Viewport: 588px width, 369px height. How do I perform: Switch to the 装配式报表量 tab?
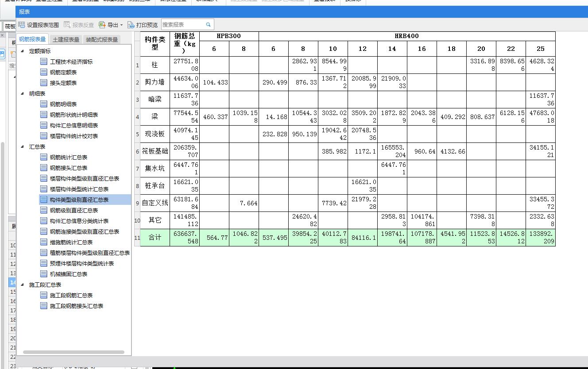[102, 39]
